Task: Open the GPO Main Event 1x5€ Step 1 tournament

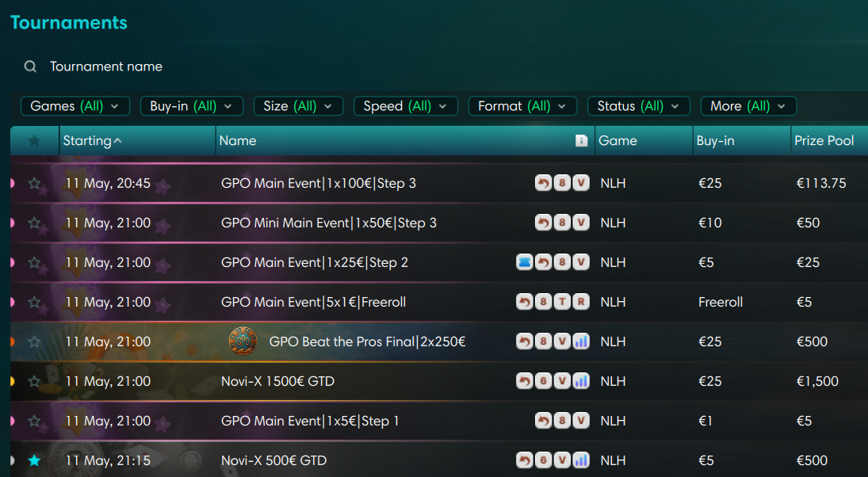Action: (x=310, y=421)
